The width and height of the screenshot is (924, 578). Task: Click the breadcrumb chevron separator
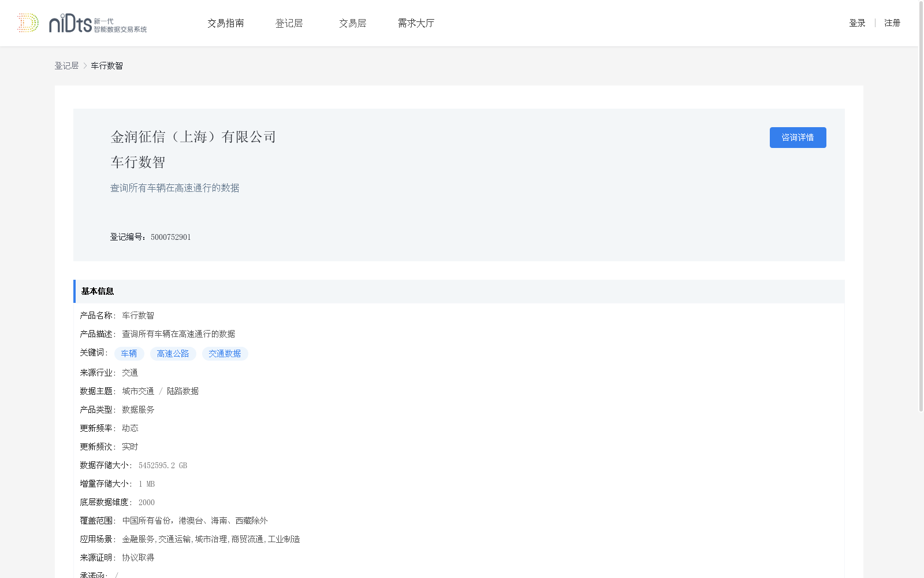tap(85, 66)
